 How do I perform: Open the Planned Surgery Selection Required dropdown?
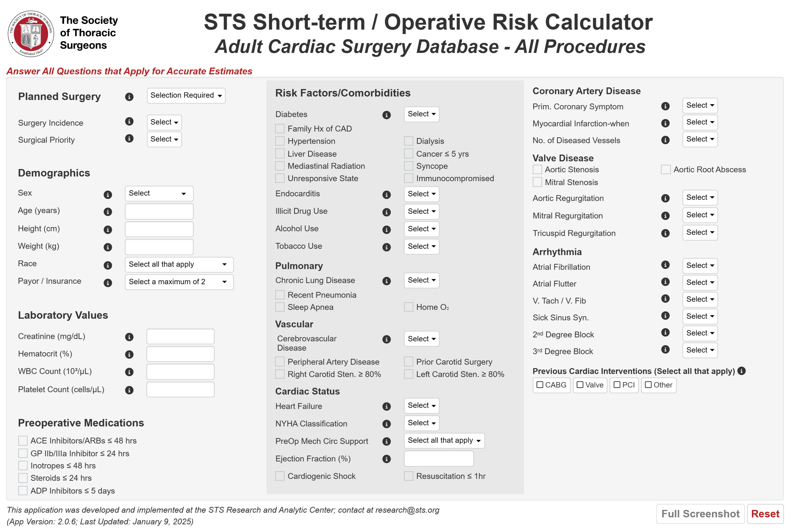[x=186, y=95]
